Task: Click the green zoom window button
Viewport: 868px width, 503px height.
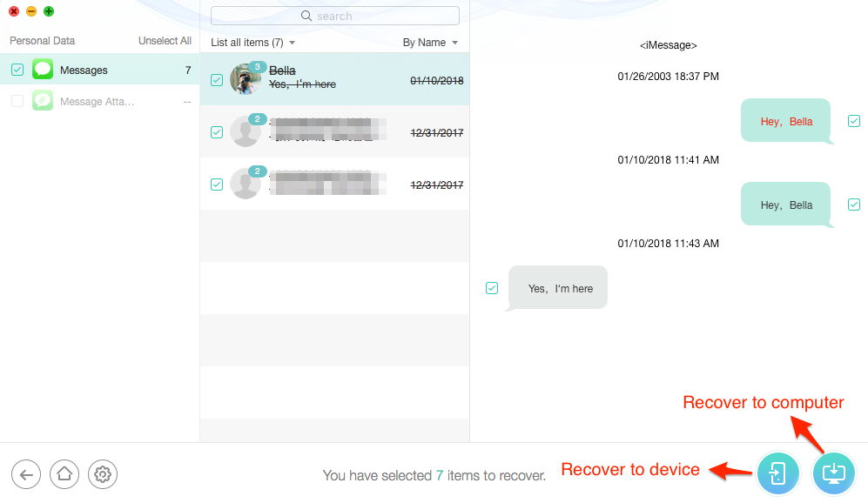Action: coord(49,11)
